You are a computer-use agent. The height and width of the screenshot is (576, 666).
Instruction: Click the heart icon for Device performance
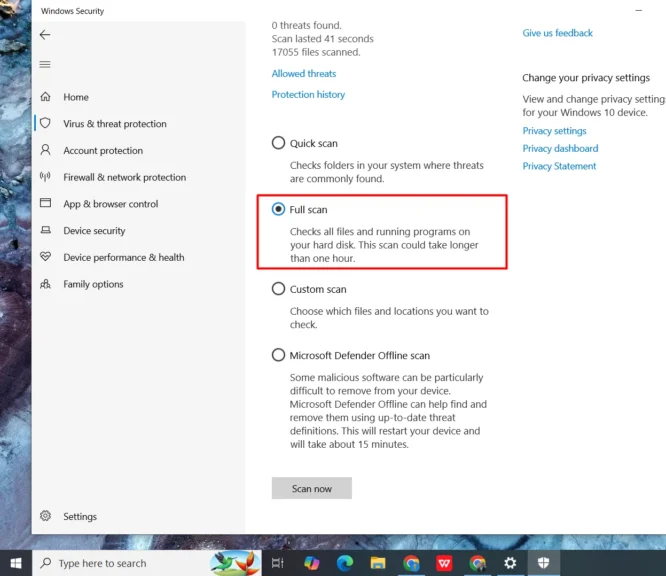(45, 257)
